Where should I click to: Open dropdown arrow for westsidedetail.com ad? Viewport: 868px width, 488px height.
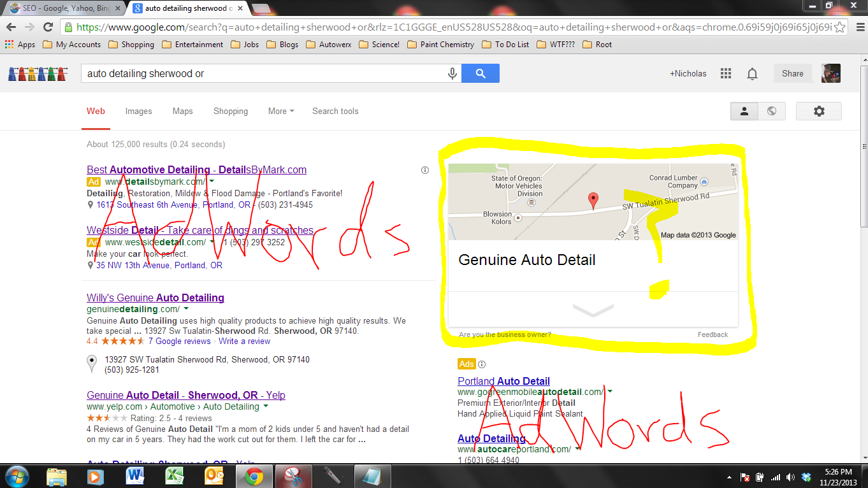tap(212, 242)
